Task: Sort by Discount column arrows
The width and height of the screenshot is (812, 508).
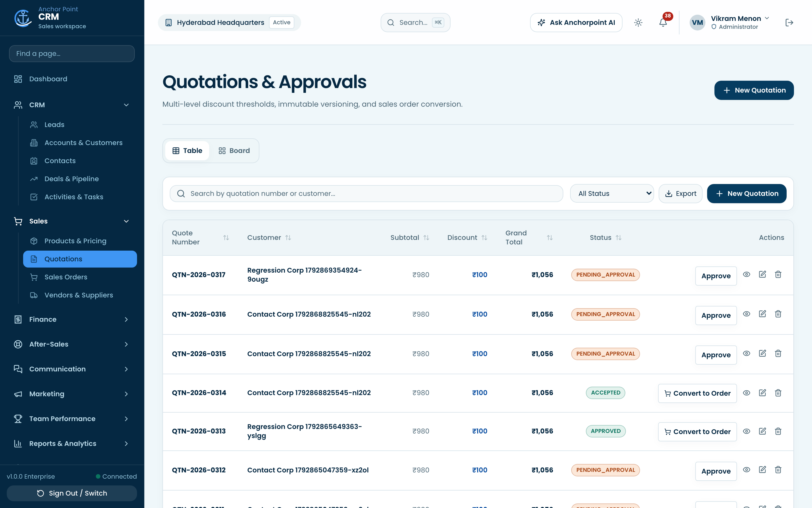Action: [484, 238]
